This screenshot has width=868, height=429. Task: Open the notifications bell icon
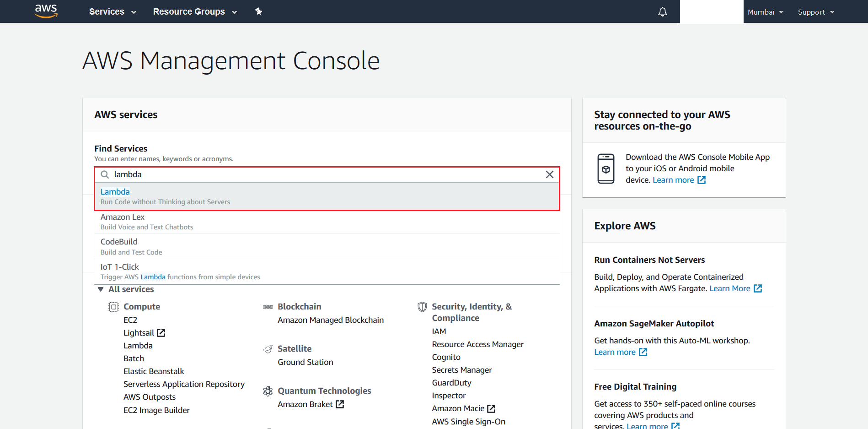click(662, 12)
